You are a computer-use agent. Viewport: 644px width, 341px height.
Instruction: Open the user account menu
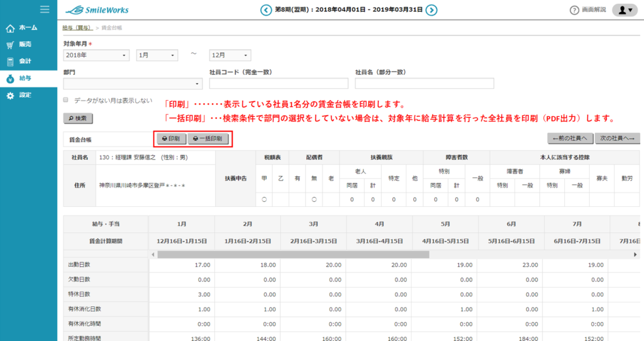tap(625, 10)
